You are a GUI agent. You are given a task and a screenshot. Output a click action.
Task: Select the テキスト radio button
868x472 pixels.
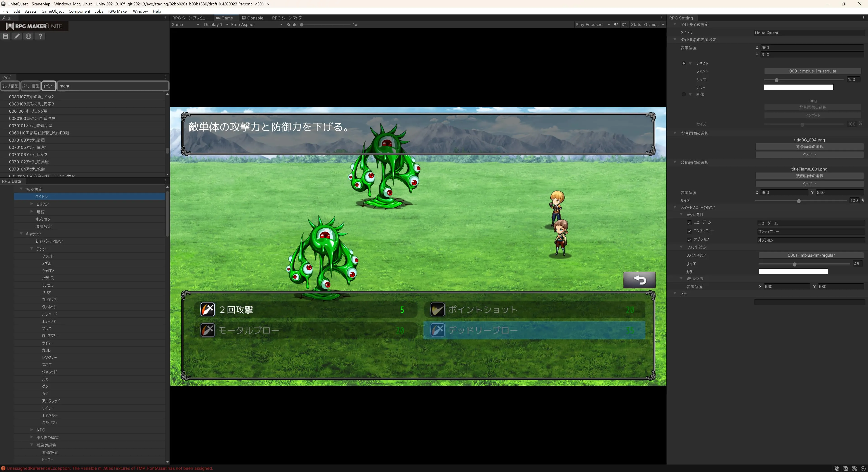point(683,63)
